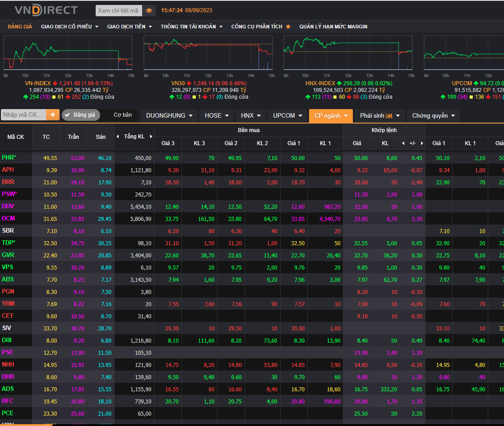The width and height of the screenshot is (504, 426).
Task: Click the VNDIRECT logo
Action: [x=46, y=10]
